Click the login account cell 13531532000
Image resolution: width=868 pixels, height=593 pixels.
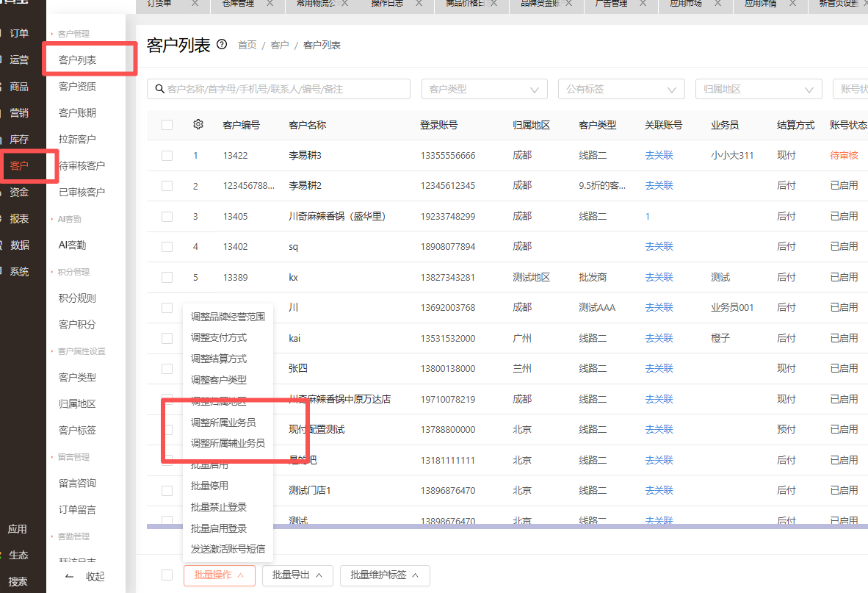tap(448, 338)
